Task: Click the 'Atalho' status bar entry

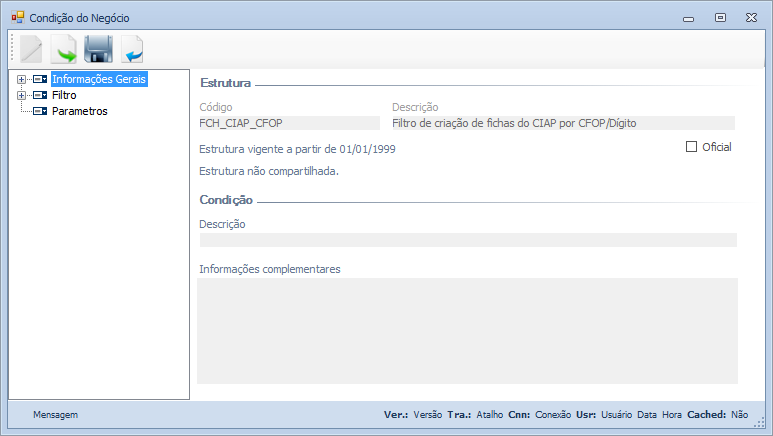Action: pos(490,415)
